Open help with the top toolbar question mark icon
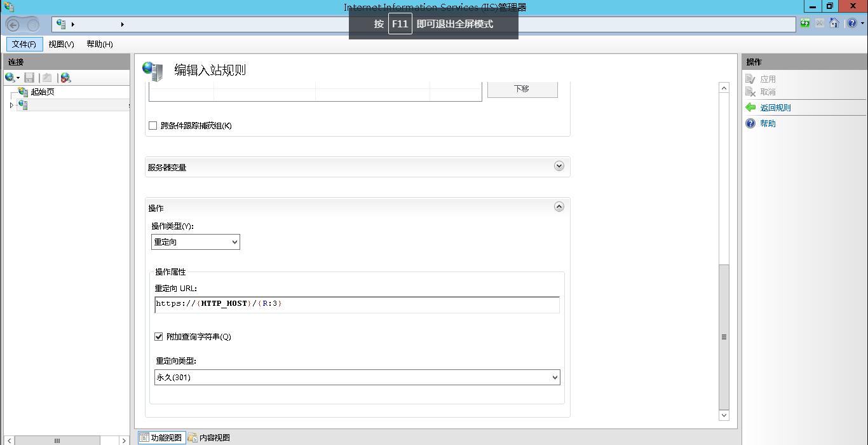Viewport: 868px width, 445px height. [x=851, y=24]
